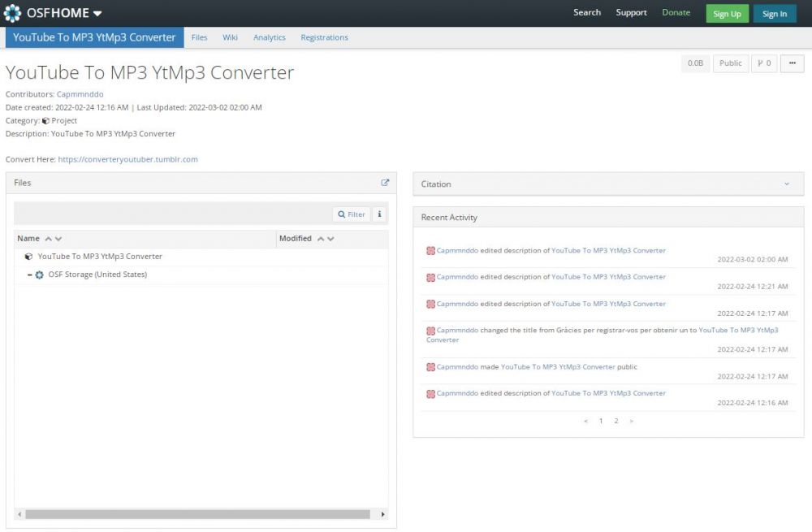
Task: Switch to the Wiki tab
Action: [x=230, y=37]
